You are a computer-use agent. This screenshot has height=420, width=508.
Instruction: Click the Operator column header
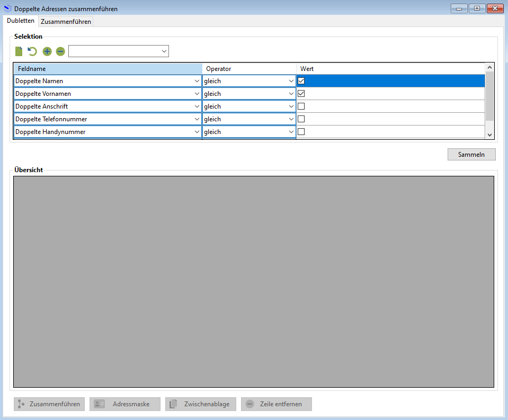[249, 69]
